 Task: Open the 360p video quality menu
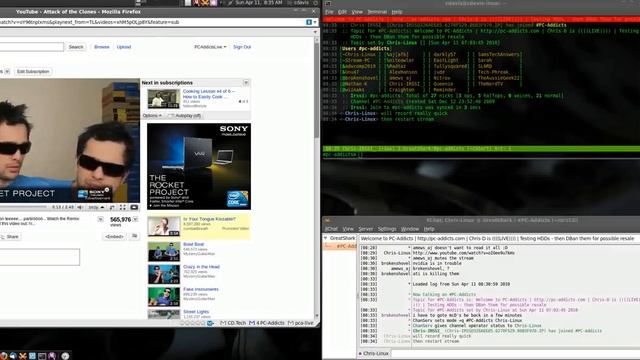click(96, 207)
